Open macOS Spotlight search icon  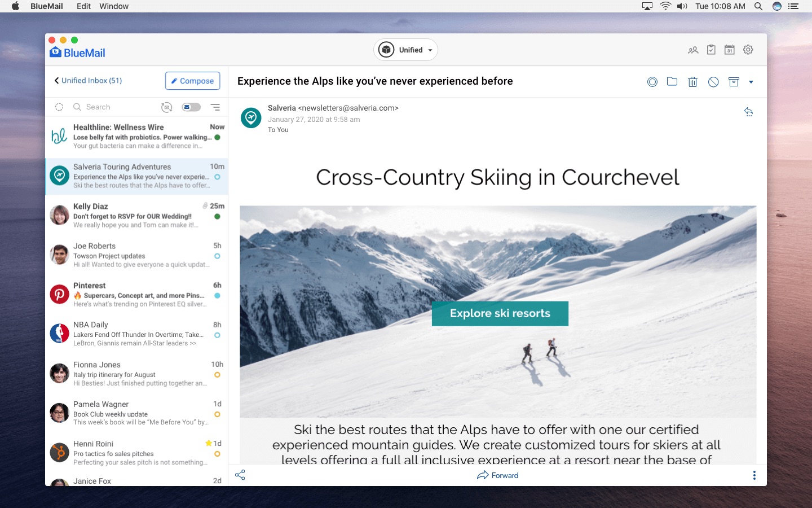point(758,6)
